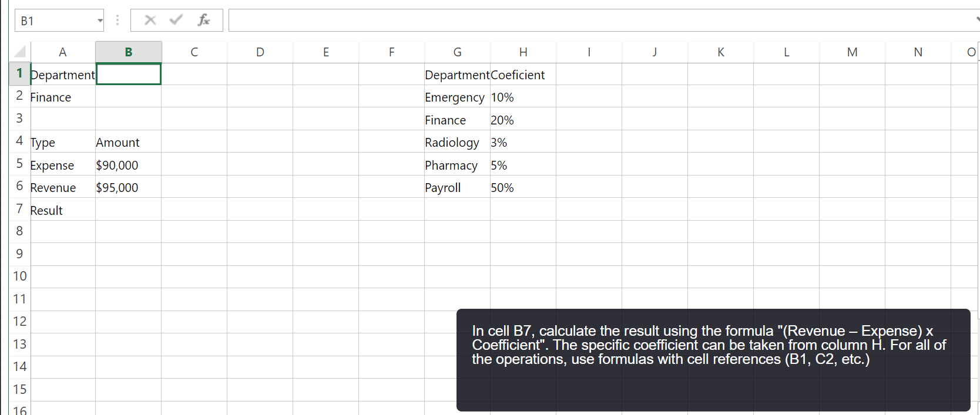Click the Payroll cell
This screenshot has width=980, height=415.
[458, 187]
